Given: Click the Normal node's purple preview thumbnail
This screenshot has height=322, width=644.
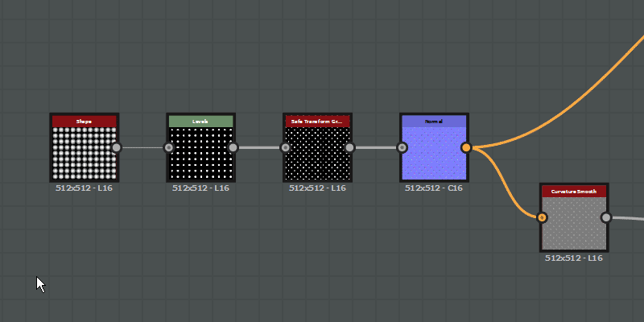Looking at the screenshot, I should click(x=434, y=153).
